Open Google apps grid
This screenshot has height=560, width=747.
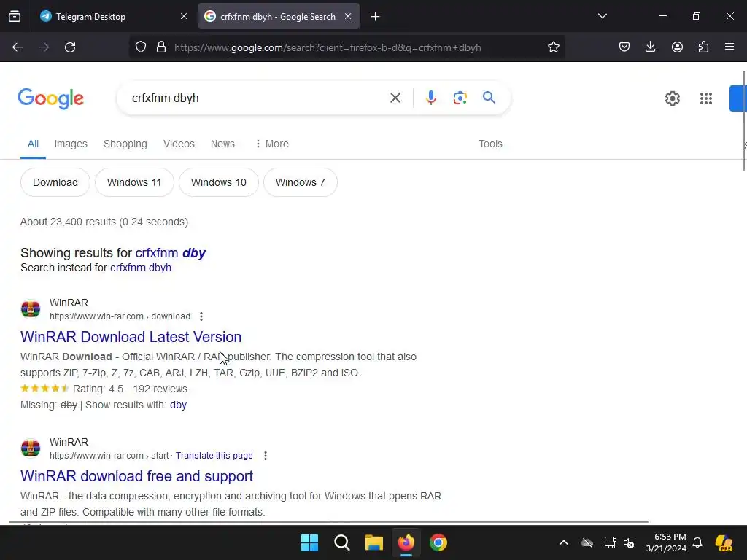point(706,98)
